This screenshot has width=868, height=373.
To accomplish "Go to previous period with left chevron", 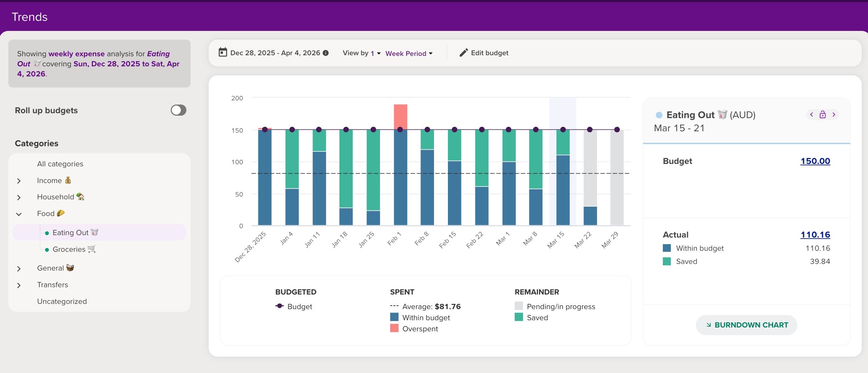I will [811, 115].
